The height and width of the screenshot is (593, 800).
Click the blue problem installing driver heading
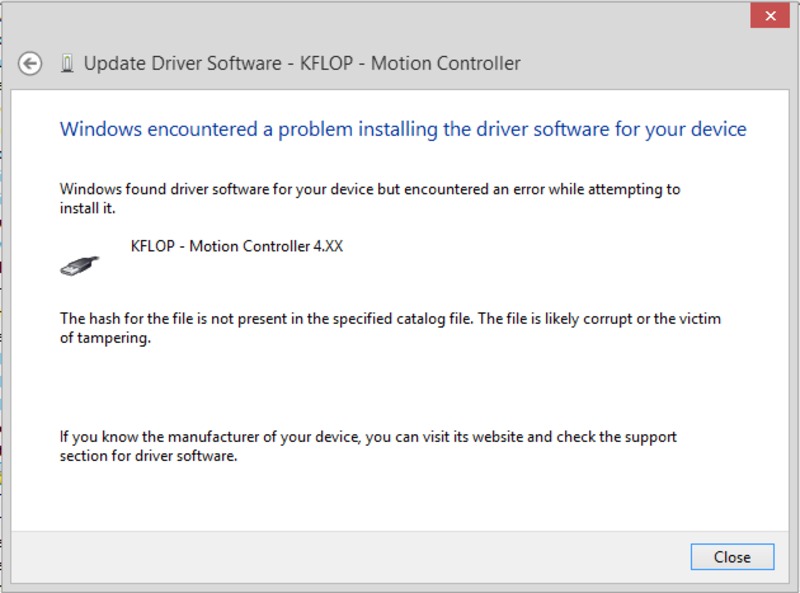403,129
